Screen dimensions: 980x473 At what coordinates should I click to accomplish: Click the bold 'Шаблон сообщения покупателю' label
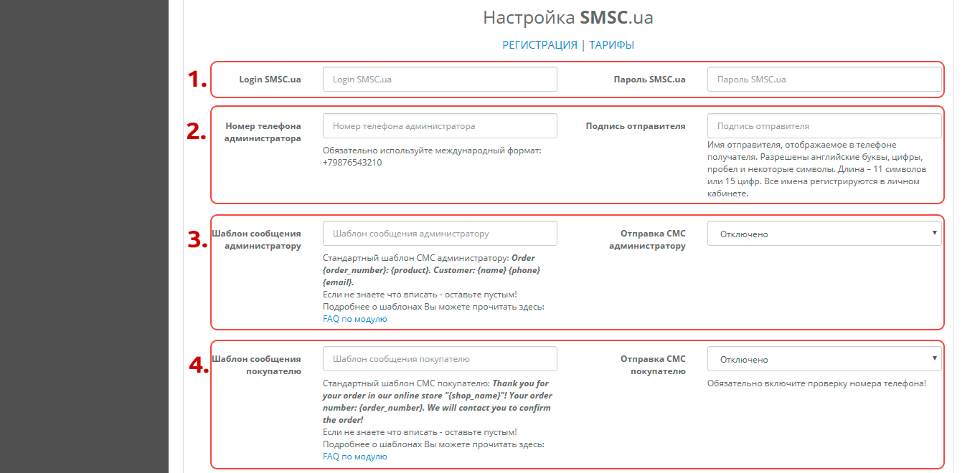pos(257,365)
